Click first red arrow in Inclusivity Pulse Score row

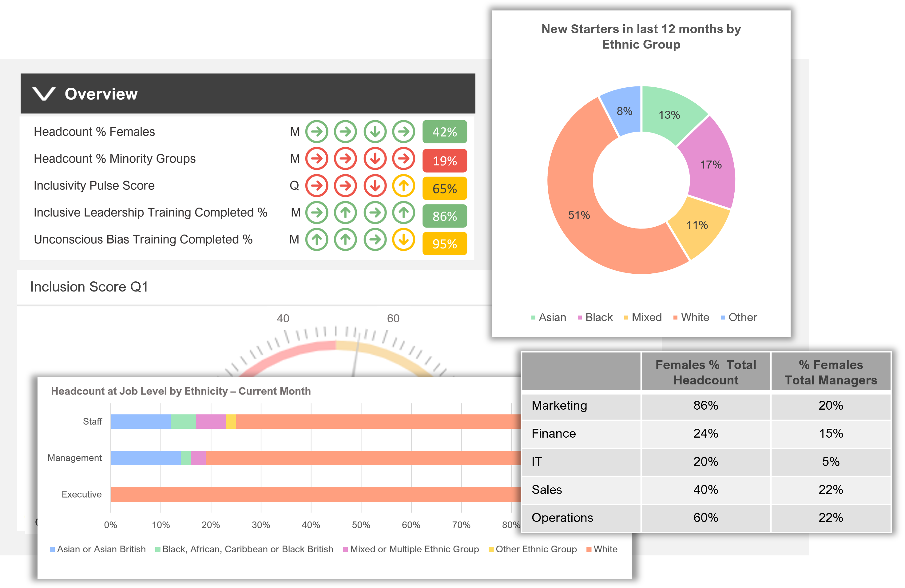317,186
